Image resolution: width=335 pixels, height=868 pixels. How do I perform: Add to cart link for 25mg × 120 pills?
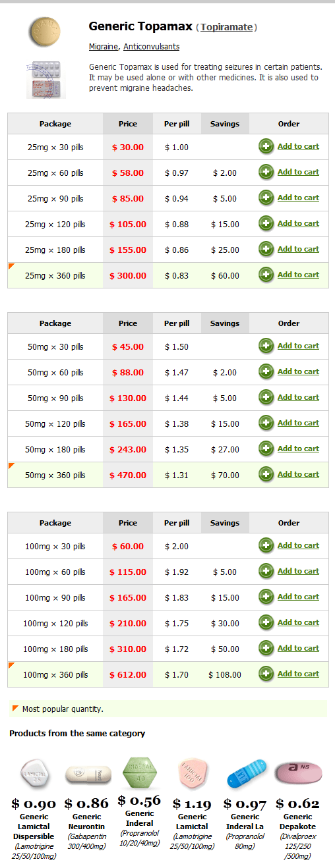pos(298,223)
